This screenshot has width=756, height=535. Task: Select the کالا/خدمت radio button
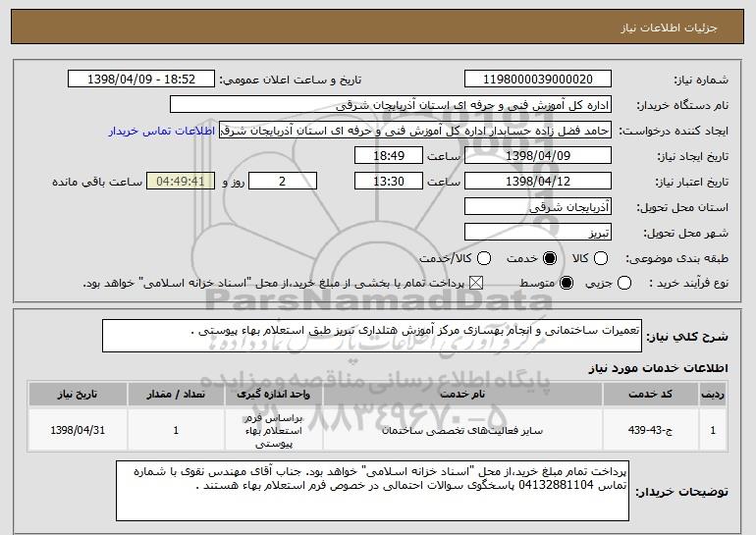tap(484, 258)
